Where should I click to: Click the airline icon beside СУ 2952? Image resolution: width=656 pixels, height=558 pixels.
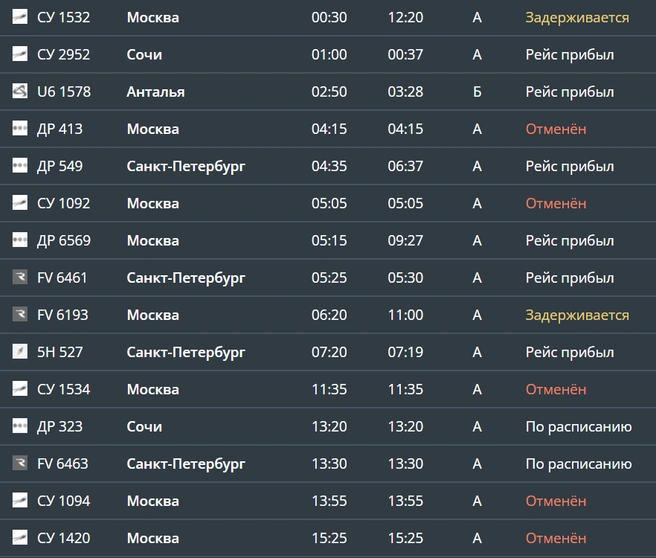click(20, 54)
